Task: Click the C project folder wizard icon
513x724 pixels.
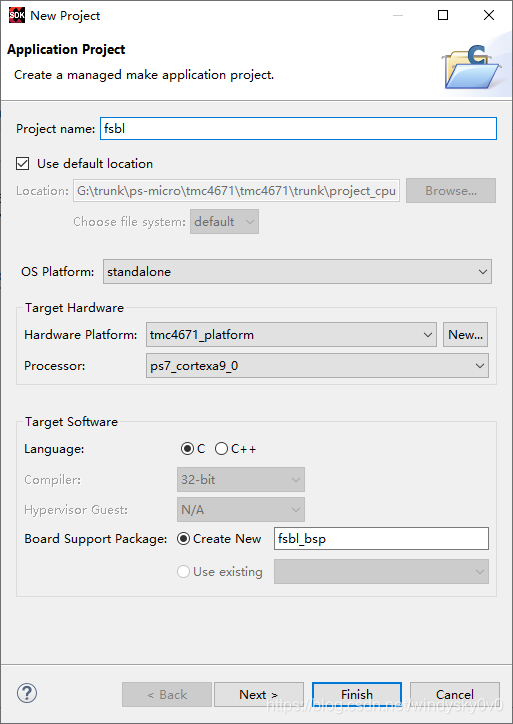Action: click(x=471, y=67)
